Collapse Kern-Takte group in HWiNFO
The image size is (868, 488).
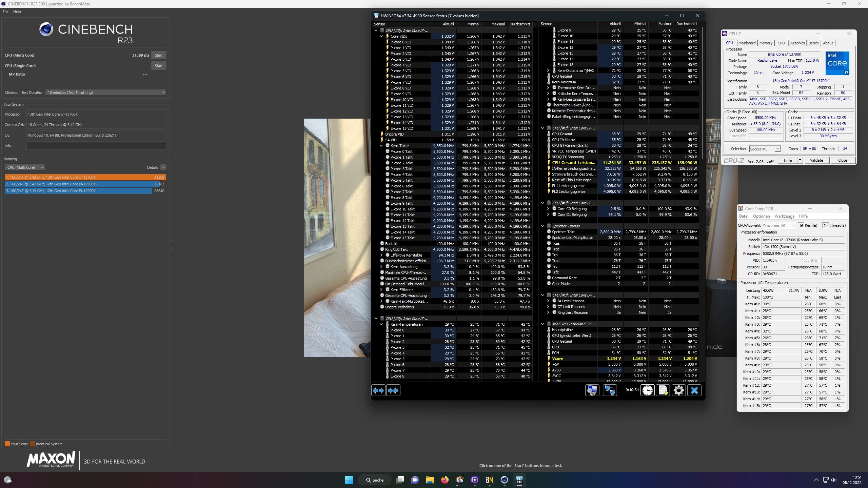pos(381,146)
